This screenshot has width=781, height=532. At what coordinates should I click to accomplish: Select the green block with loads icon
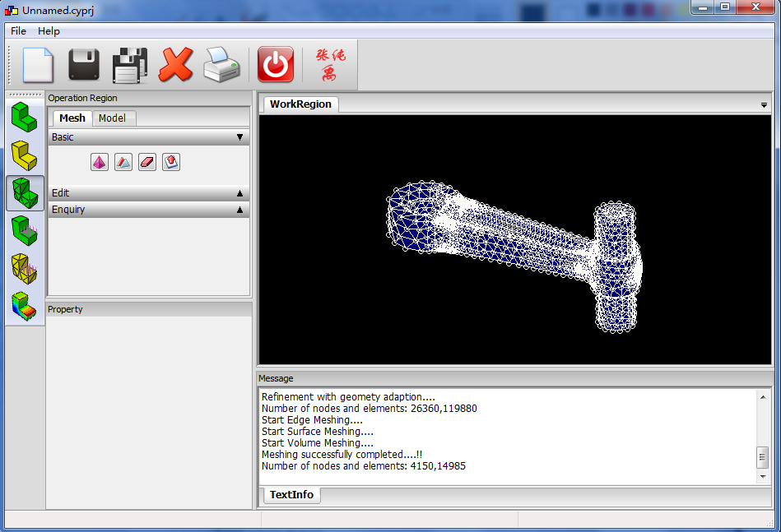[x=25, y=231]
